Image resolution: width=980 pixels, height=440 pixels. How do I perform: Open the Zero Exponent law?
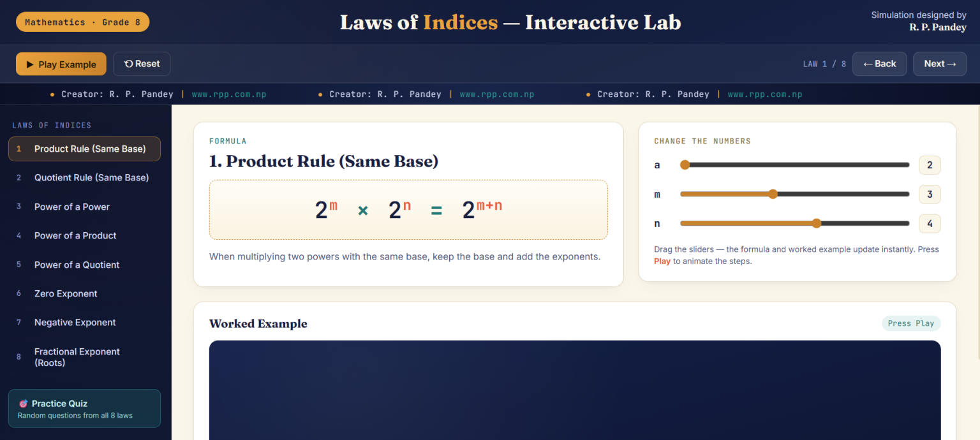point(84,294)
